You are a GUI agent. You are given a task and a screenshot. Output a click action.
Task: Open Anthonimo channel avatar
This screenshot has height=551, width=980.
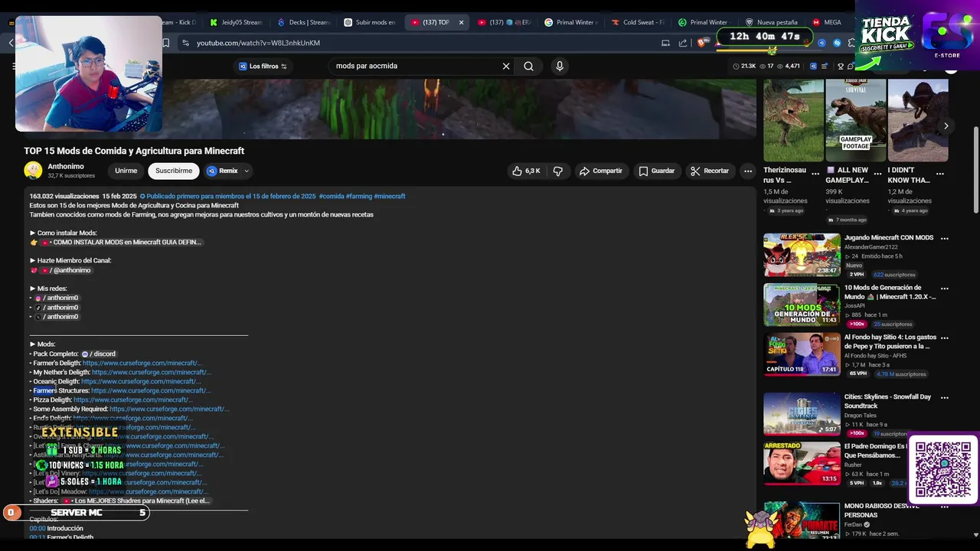pyautogui.click(x=33, y=171)
